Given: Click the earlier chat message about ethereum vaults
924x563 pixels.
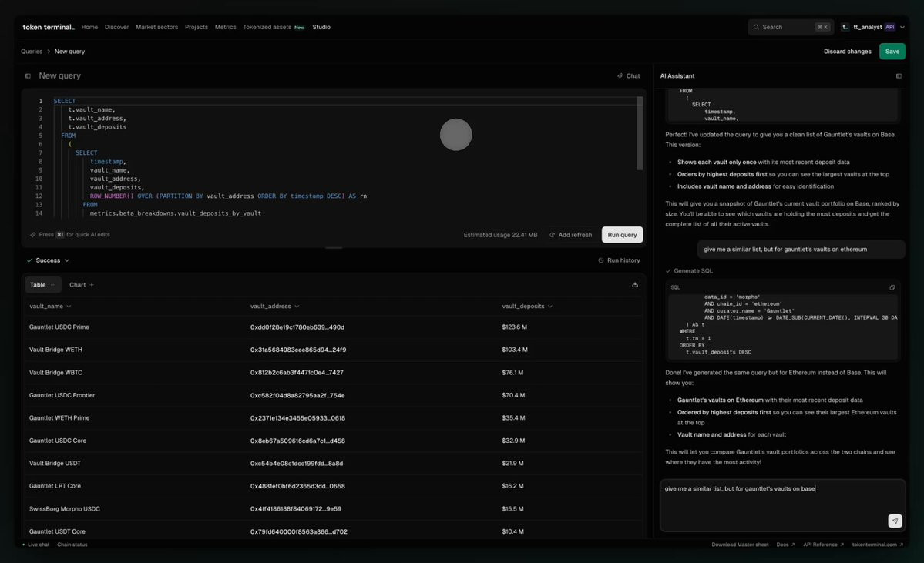Looking at the screenshot, I should tap(801, 249).
